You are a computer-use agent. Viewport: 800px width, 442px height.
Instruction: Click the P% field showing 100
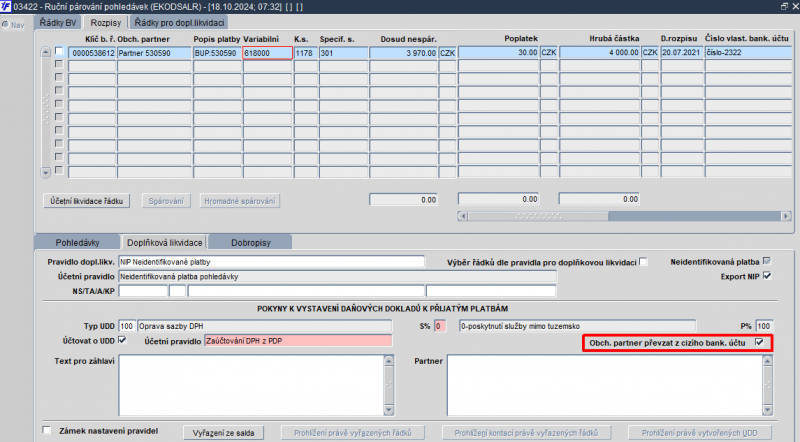point(764,326)
